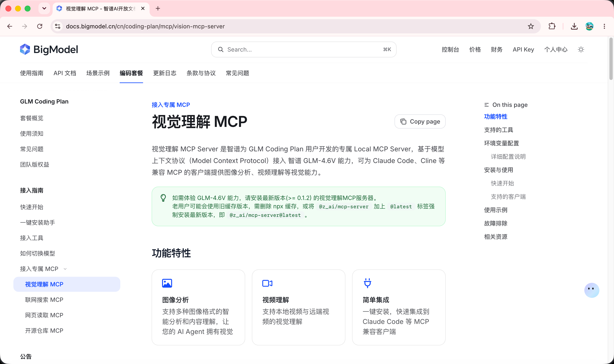Screen dimensions: 614x364
Task: Bookmark this page with the star icon
Action: point(531,26)
